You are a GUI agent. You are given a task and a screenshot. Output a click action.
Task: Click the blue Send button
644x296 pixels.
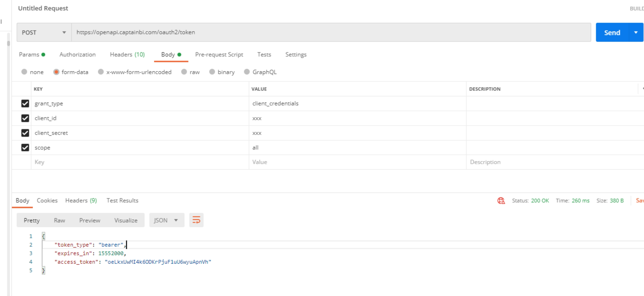(612, 32)
